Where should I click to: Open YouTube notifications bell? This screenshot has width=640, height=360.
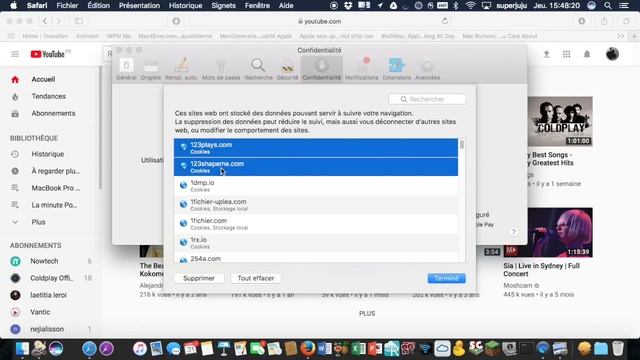(x=587, y=54)
